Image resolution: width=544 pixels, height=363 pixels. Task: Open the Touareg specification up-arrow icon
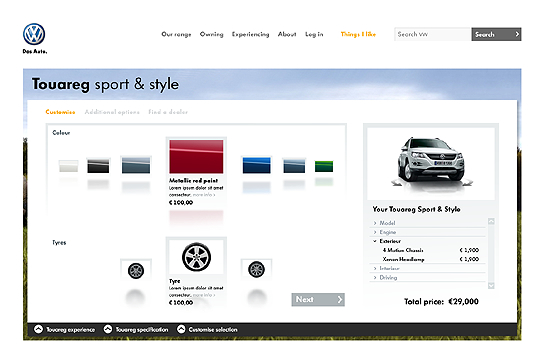point(108,329)
